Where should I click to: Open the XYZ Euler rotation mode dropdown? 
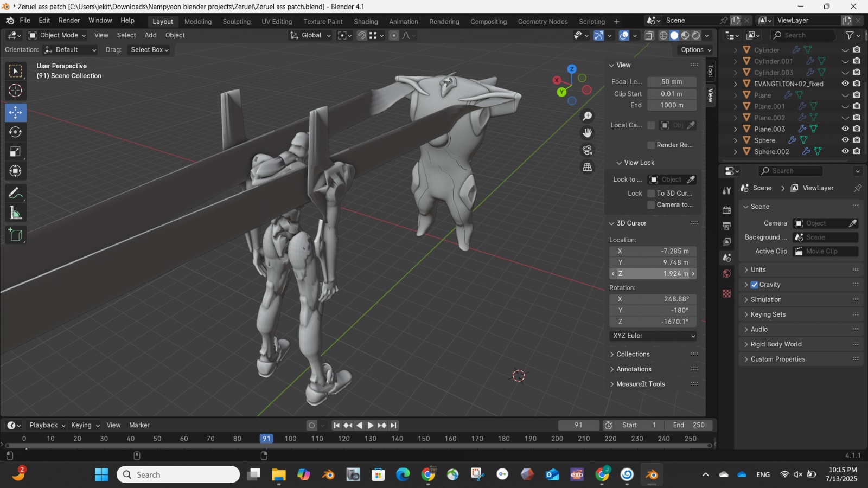653,336
